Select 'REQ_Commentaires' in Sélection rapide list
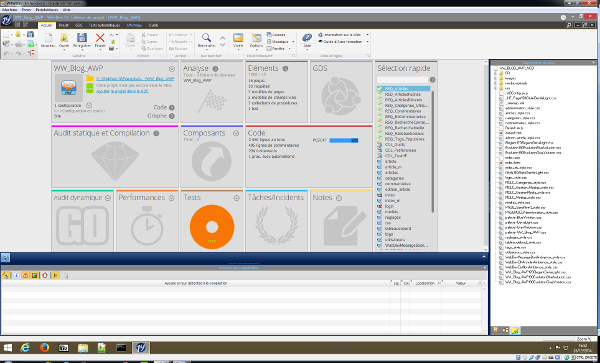The width and height of the screenshot is (600, 363). (x=403, y=111)
